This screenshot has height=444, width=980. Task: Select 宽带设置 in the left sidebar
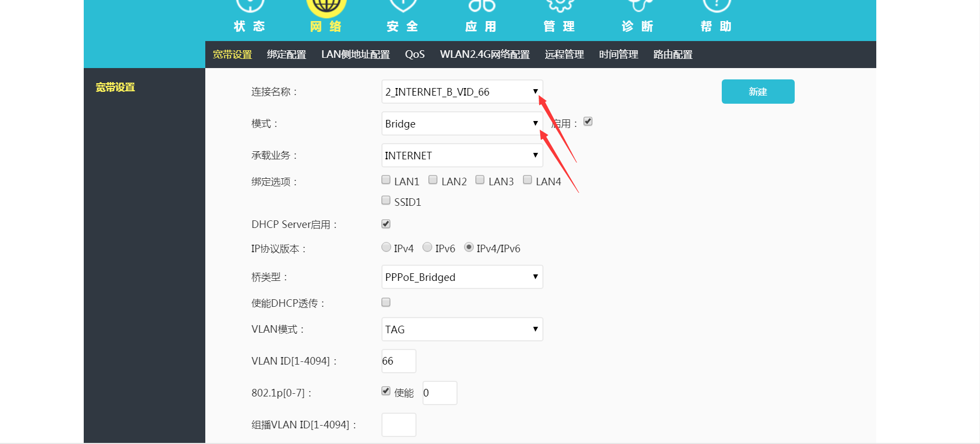(x=115, y=88)
